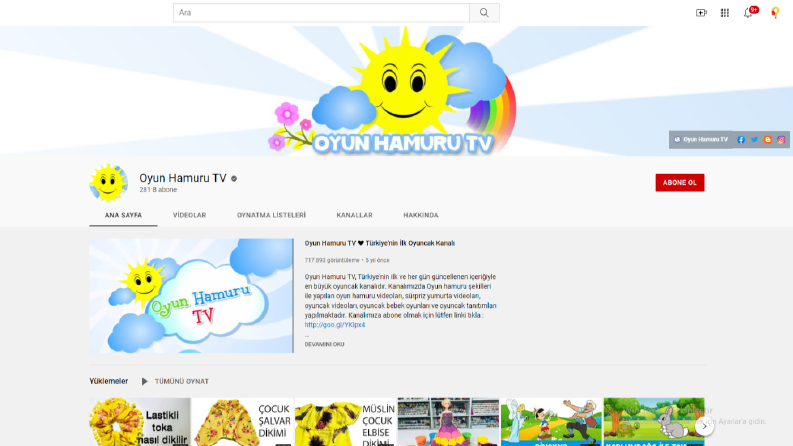Screen dimensions: 793x446
Task: Open the Pinokyo cartoon video thumbnail
Action: [551, 422]
